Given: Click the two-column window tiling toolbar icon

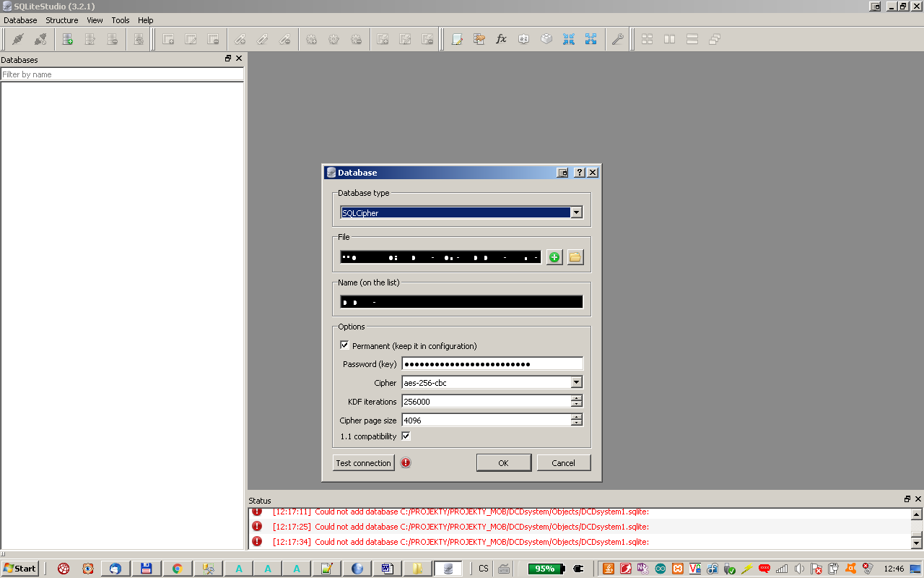Looking at the screenshot, I should (x=670, y=39).
